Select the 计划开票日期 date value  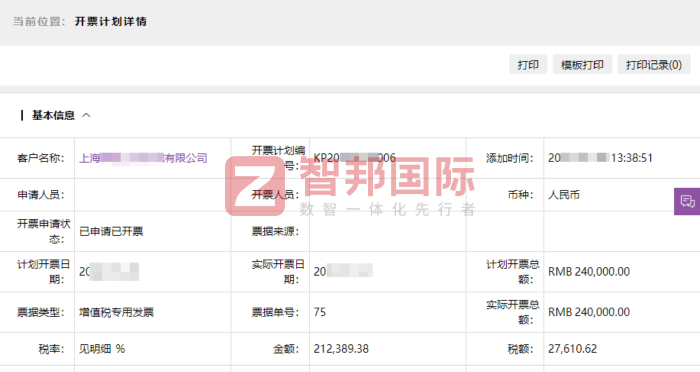click(x=109, y=272)
